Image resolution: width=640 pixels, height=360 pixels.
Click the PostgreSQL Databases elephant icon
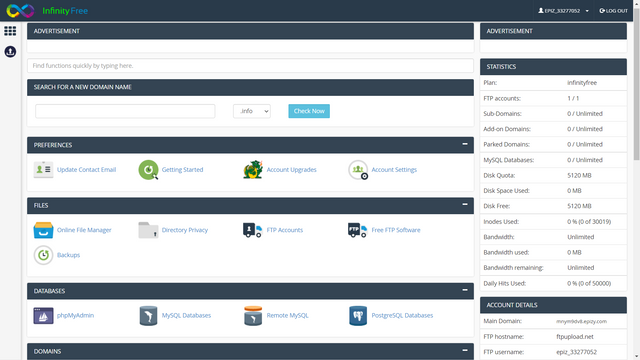click(x=358, y=316)
